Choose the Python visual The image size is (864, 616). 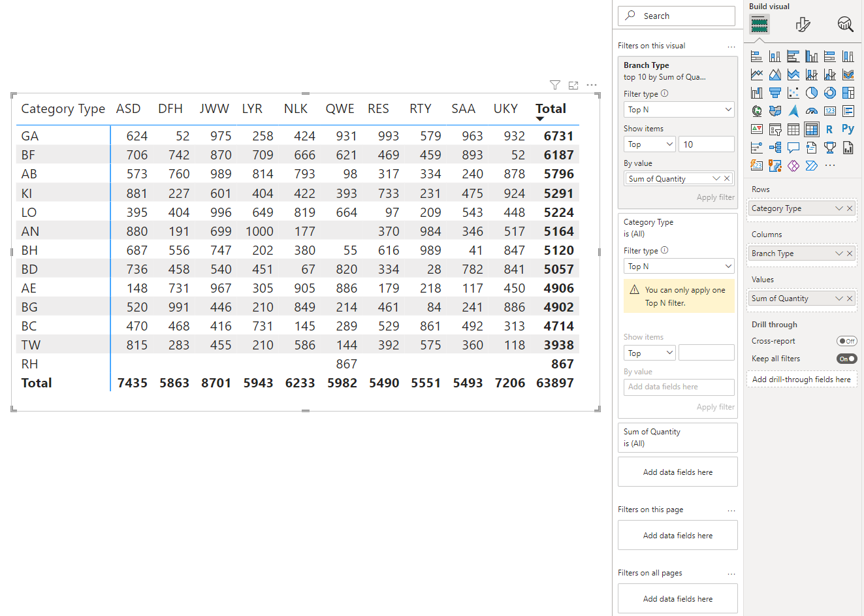click(x=848, y=129)
